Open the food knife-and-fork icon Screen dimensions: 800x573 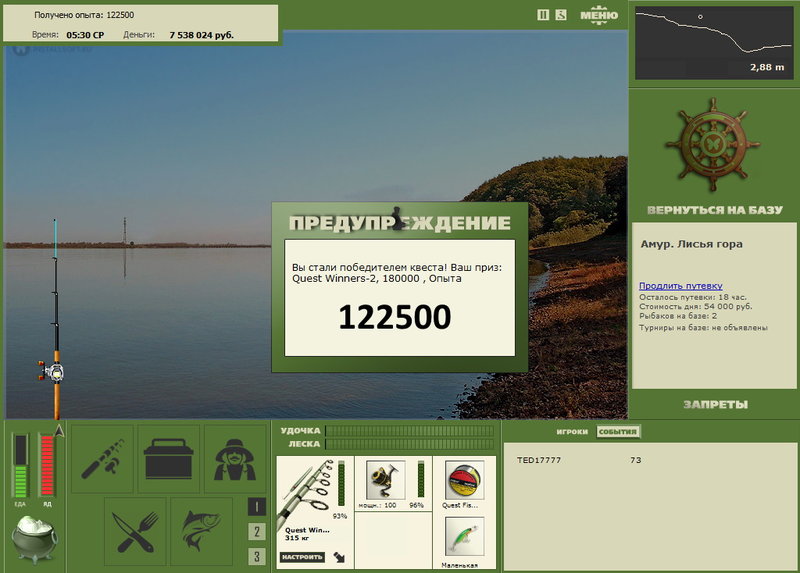point(135,530)
